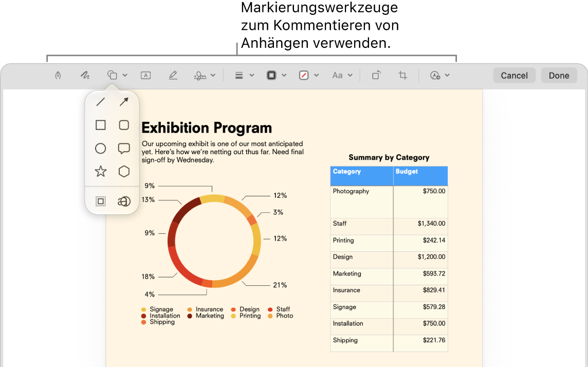Insert a square shape
The width and height of the screenshot is (588, 368).
point(101,125)
